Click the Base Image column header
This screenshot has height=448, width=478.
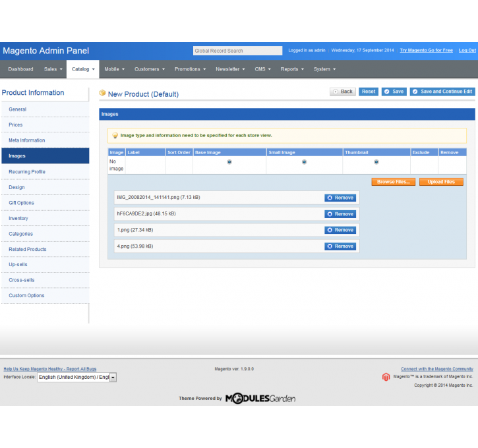coord(229,153)
